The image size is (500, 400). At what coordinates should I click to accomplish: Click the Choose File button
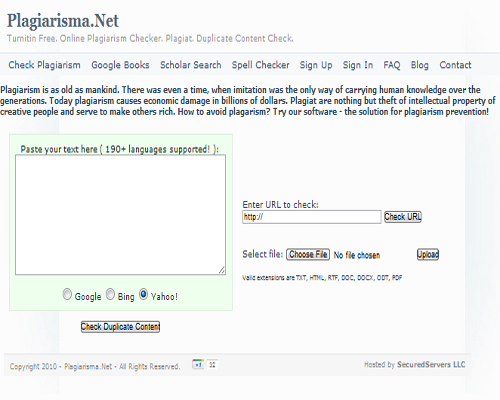tap(308, 255)
